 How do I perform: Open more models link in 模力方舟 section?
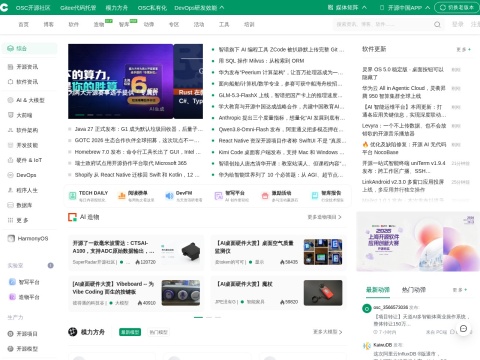point(327,332)
